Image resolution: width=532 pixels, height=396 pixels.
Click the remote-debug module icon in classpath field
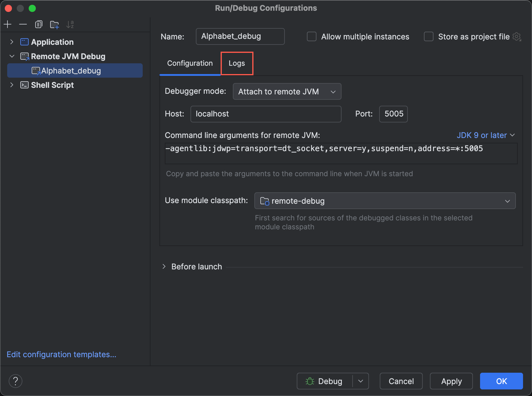(265, 201)
